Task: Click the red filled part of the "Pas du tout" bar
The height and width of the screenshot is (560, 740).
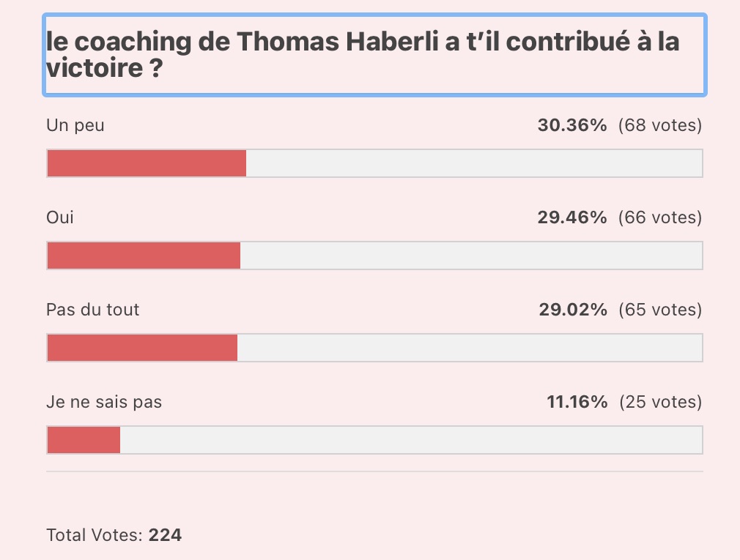Action: click(142, 348)
